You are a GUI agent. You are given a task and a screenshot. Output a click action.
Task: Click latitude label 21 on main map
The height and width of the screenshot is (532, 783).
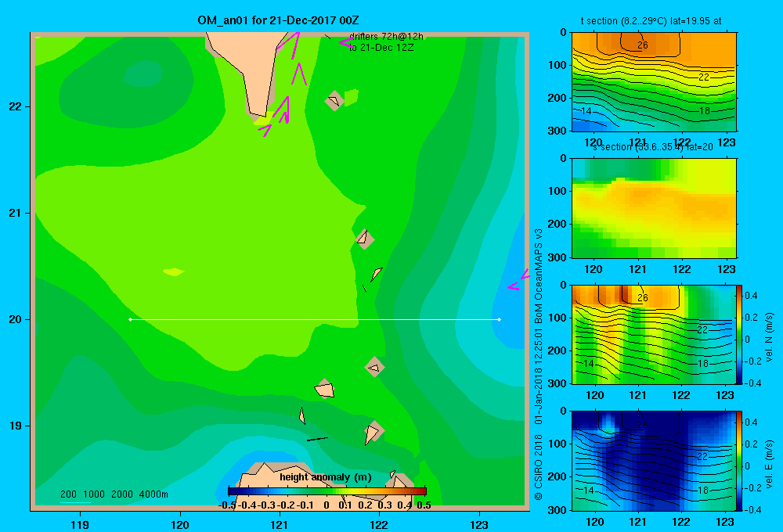click(x=16, y=213)
